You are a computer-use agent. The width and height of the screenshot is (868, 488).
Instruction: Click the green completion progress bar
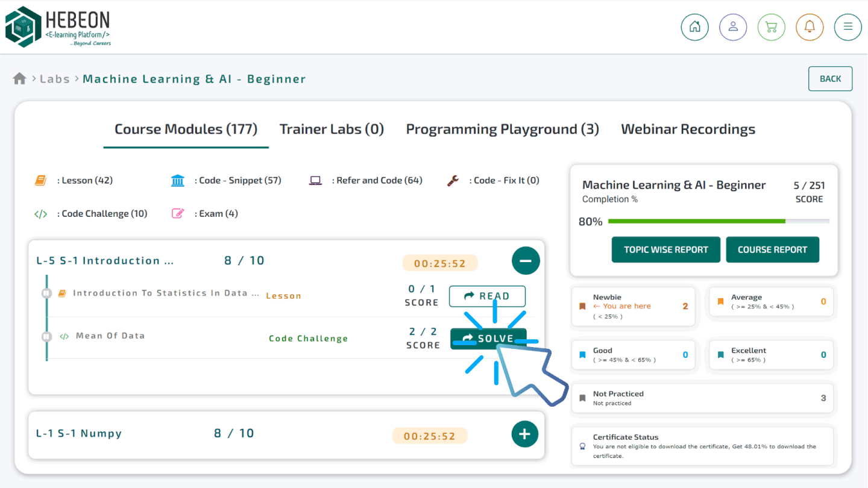coord(696,221)
